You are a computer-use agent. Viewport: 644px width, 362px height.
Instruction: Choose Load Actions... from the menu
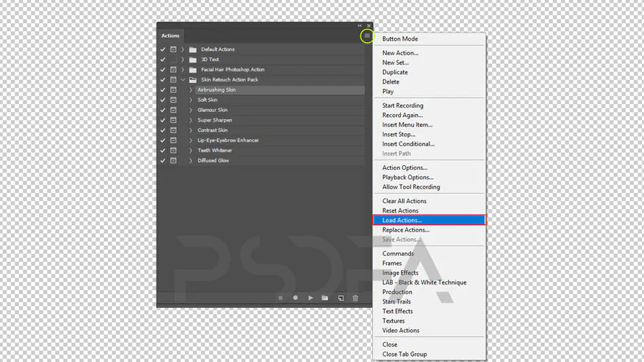click(x=429, y=221)
